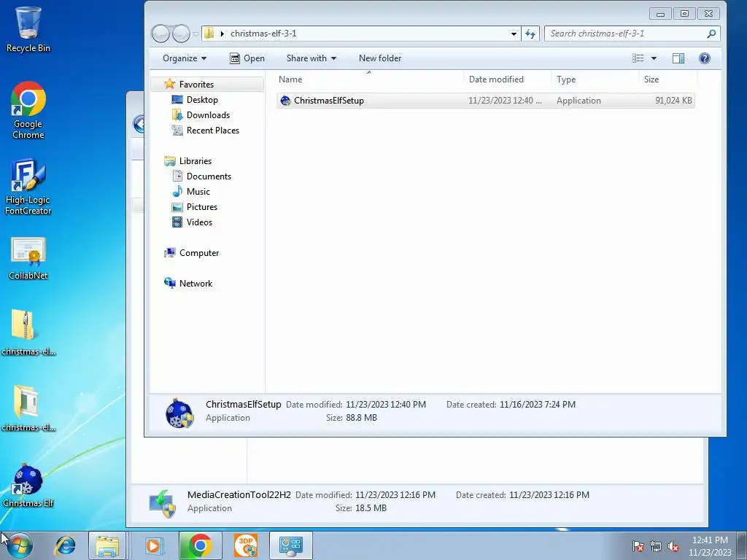
Task: Open the Music library
Action: pyautogui.click(x=198, y=192)
